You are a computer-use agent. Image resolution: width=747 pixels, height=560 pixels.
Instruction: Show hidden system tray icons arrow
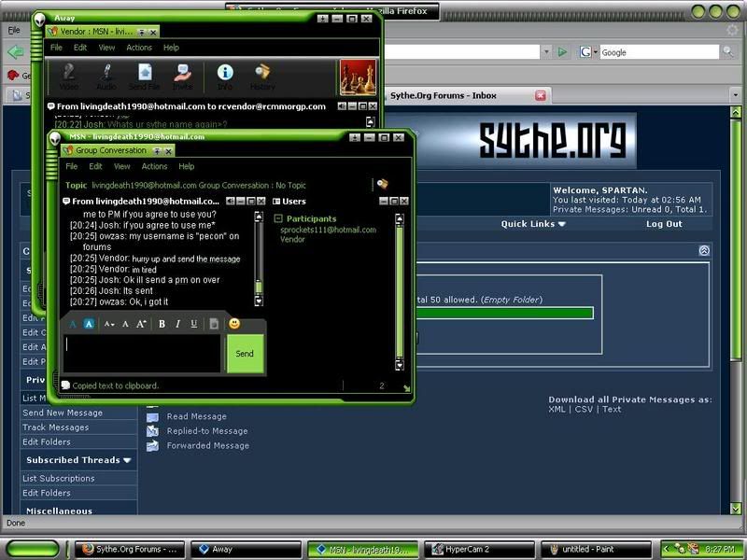[667, 549]
